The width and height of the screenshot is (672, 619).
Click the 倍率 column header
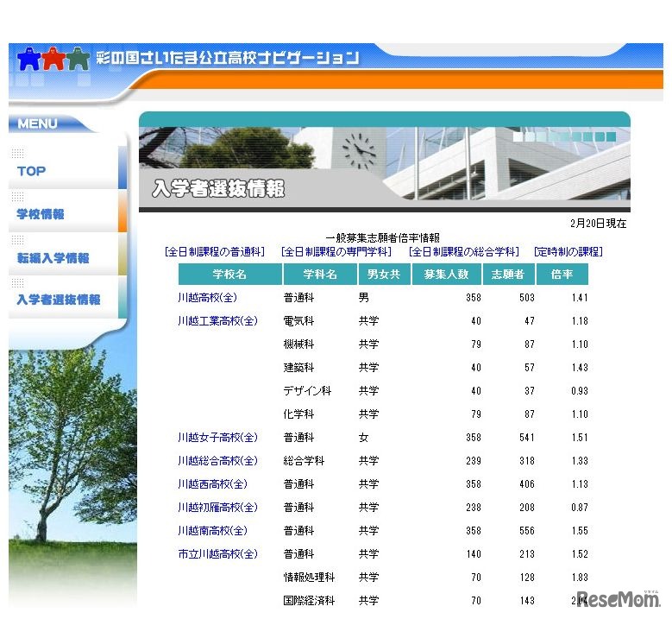[x=562, y=275]
